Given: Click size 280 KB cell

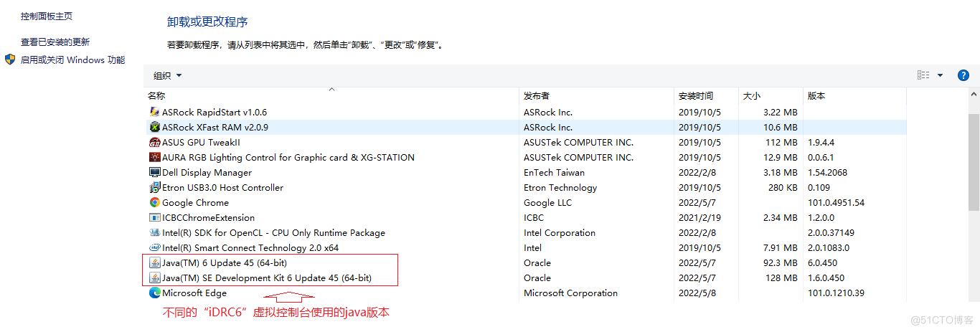Looking at the screenshot, I should 783,187.
